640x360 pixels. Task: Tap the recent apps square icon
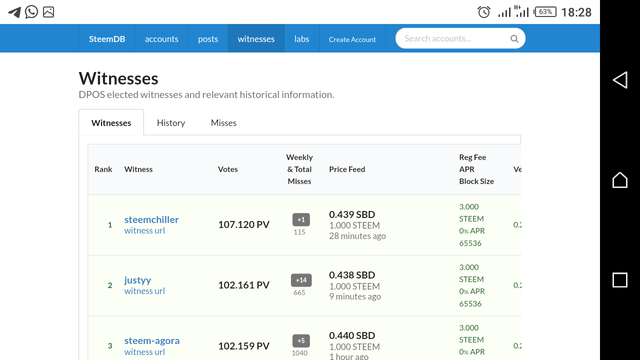pyautogui.click(x=620, y=280)
